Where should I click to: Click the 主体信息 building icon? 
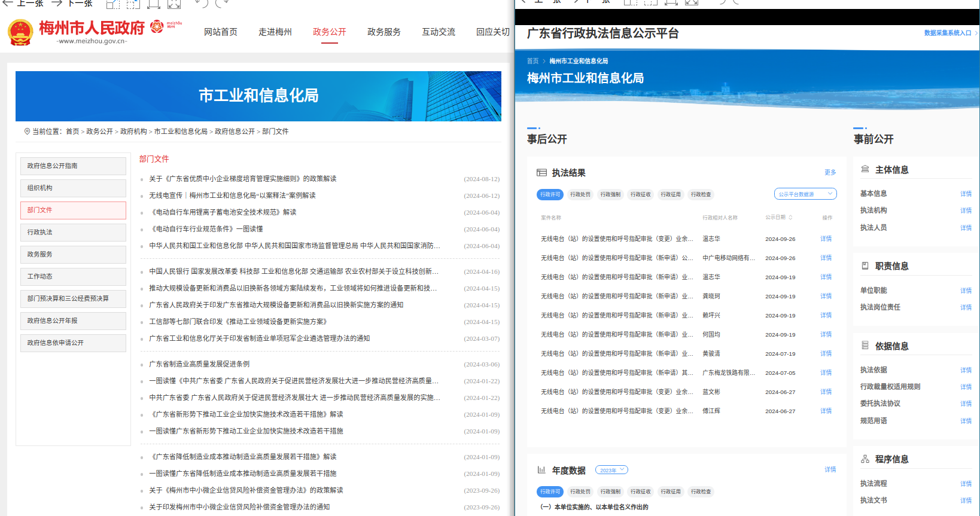click(865, 169)
